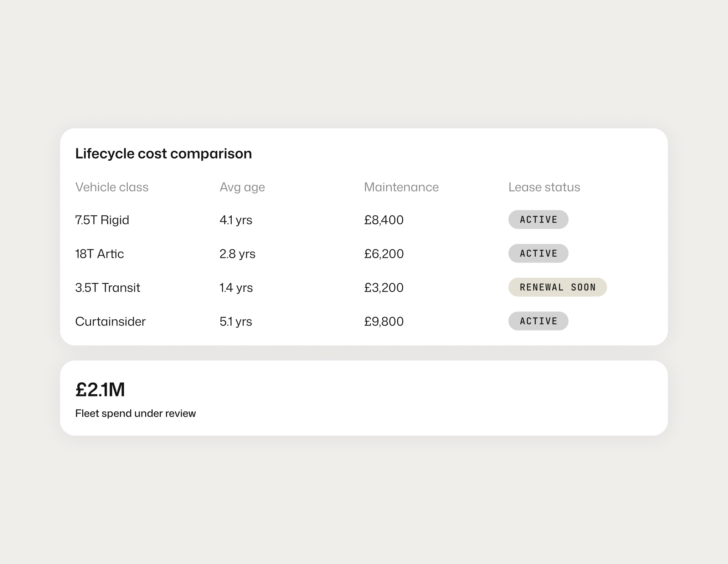Sort by the Lease status column
728x564 pixels.
[544, 187]
